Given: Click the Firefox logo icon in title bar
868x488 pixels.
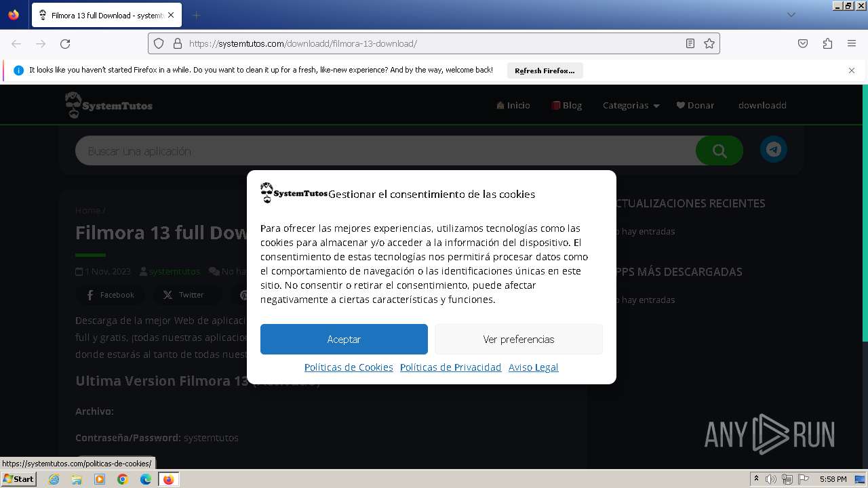Looking at the screenshot, I should 14,15.
